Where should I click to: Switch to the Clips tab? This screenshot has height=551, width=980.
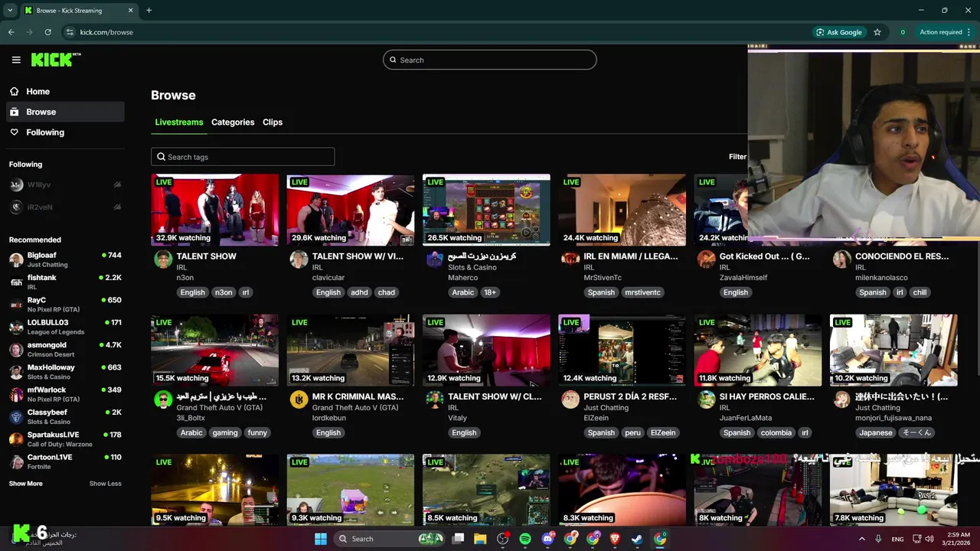coord(273,122)
